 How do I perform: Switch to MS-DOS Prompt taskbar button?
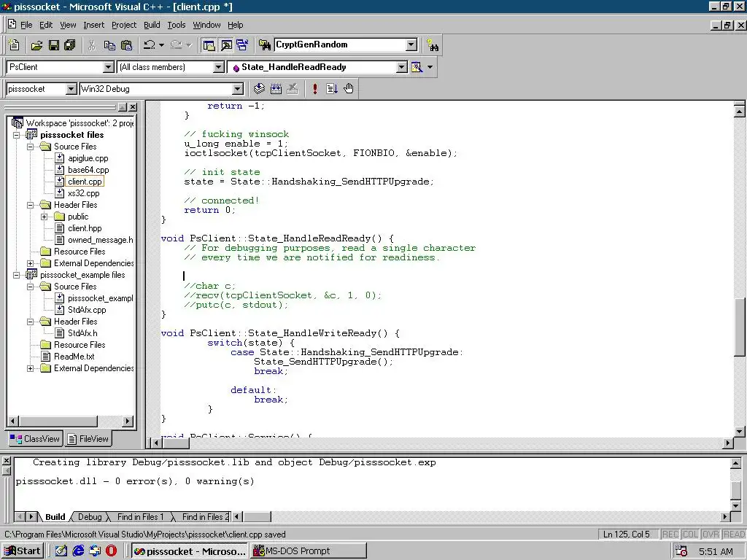click(309, 551)
